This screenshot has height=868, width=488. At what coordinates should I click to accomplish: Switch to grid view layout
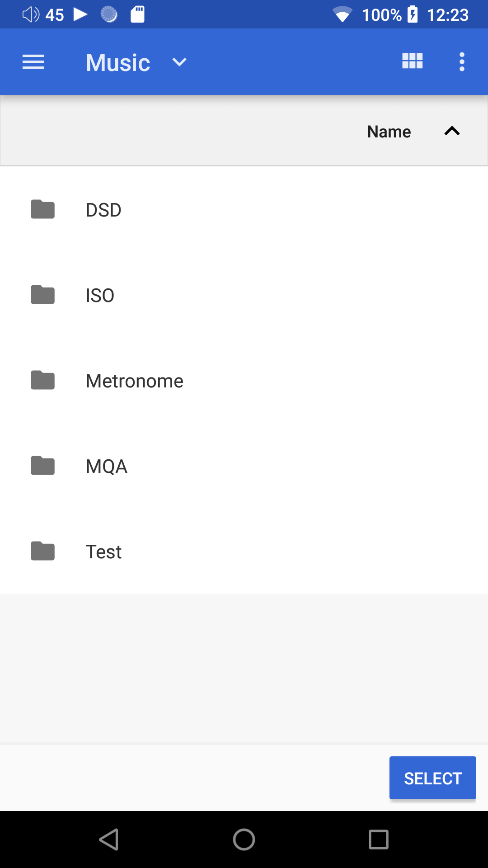[x=412, y=61]
